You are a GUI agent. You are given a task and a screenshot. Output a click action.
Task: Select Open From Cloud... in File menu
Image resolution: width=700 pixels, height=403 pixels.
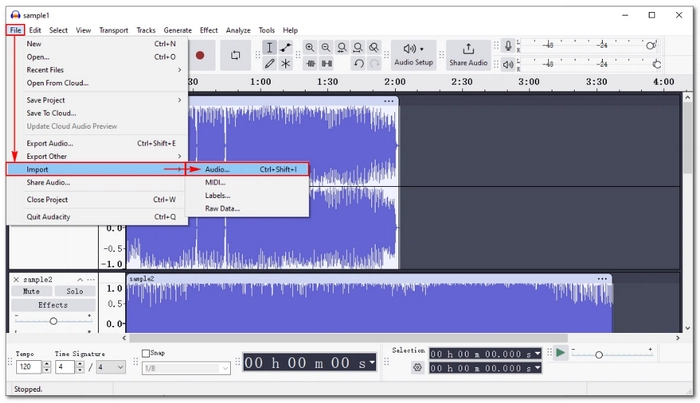(97, 83)
